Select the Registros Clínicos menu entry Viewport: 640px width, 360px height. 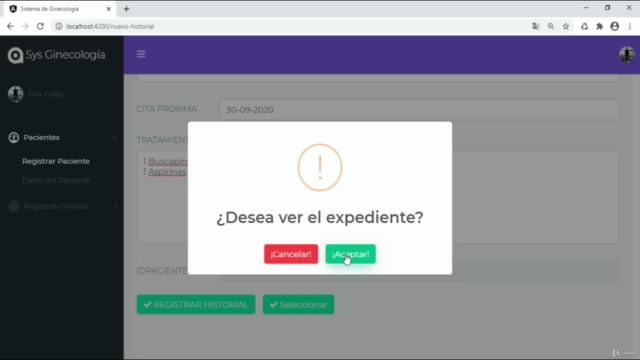(x=55, y=206)
